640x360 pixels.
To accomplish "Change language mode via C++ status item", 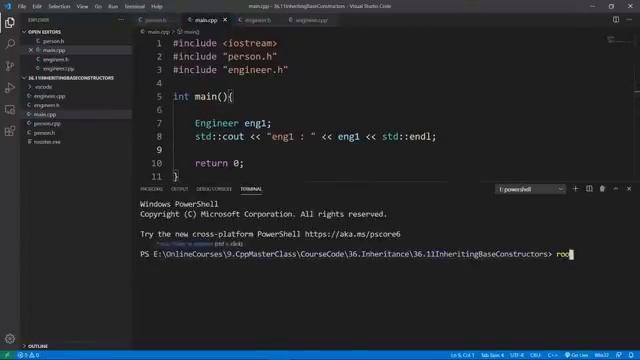I will [553, 355].
